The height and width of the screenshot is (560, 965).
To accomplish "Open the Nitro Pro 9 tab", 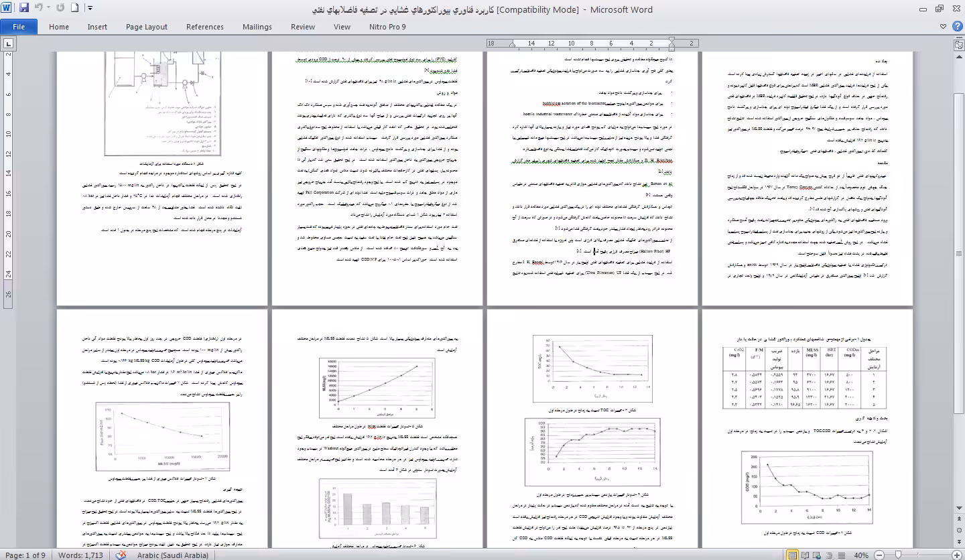I will (387, 27).
